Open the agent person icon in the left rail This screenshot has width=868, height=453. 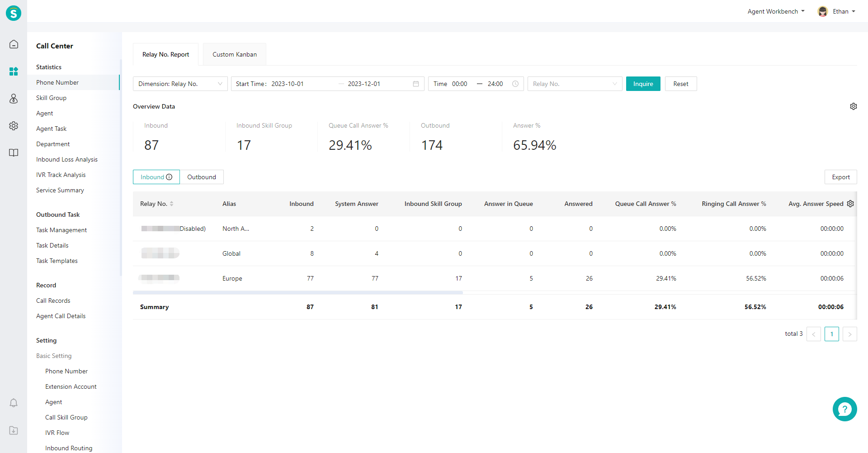point(14,99)
